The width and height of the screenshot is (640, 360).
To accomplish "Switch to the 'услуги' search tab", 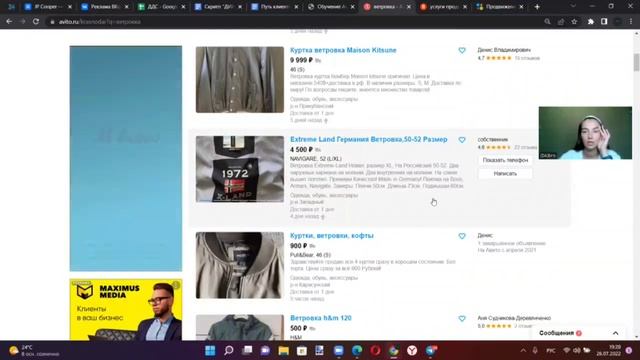I will pyautogui.click(x=444, y=7).
